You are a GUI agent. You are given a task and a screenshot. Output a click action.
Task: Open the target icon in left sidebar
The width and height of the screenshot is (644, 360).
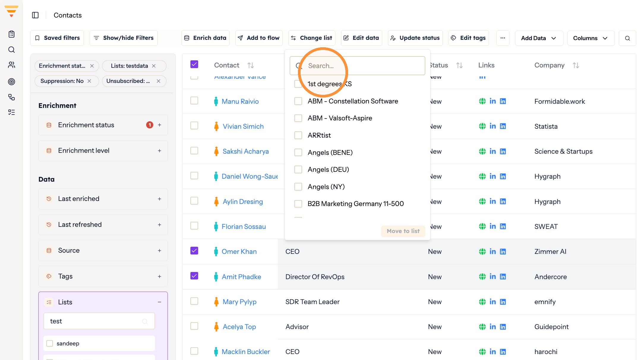coord(12,81)
